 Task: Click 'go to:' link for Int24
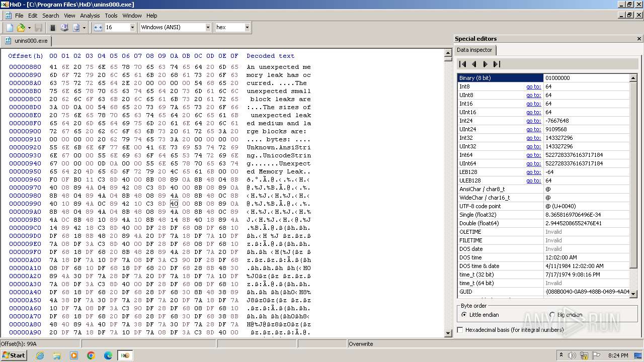[x=533, y=121]
